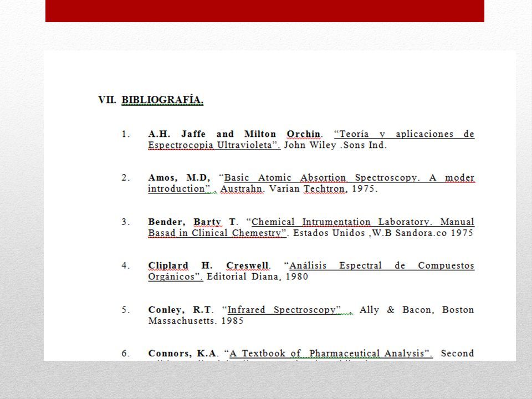532x399 pixels.
Task: Click 'Editorial Diana, 1980' text
Action: pos(257,277)
